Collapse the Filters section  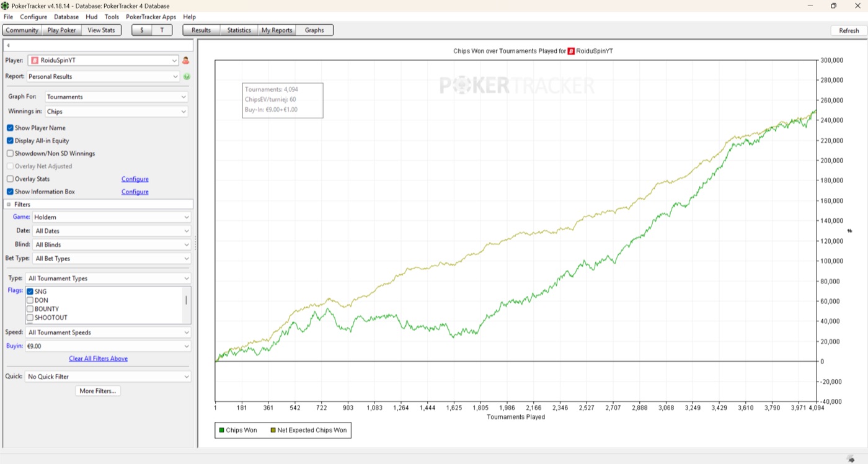tap(9, 204)
